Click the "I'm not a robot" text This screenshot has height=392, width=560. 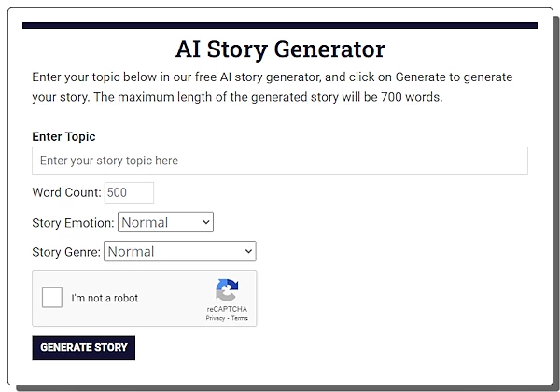(105, 299)
